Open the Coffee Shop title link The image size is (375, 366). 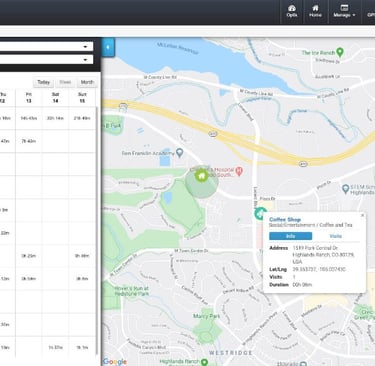pos(285,219)
